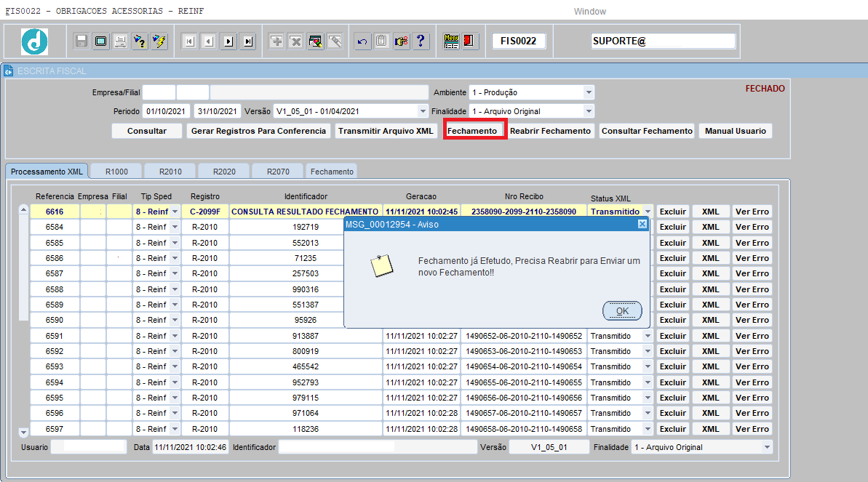Click the Consultar button
Viewport: 868px width, 482px height.
tap(147, 131)
